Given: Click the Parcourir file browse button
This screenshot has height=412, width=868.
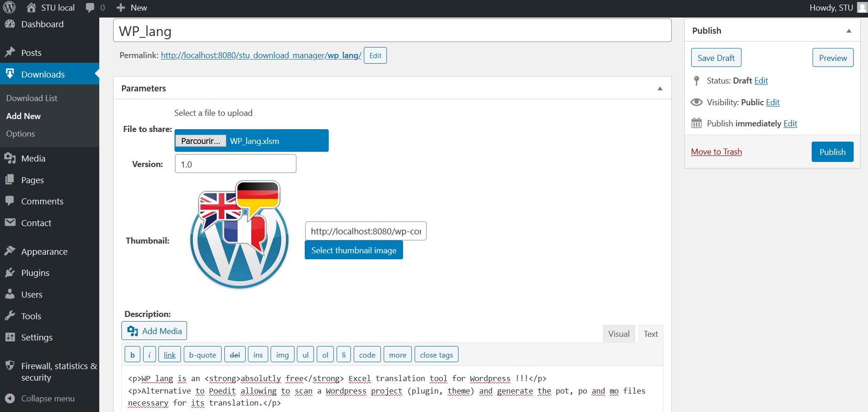Looking at the screenshot, I should click(x=200, y=141).
